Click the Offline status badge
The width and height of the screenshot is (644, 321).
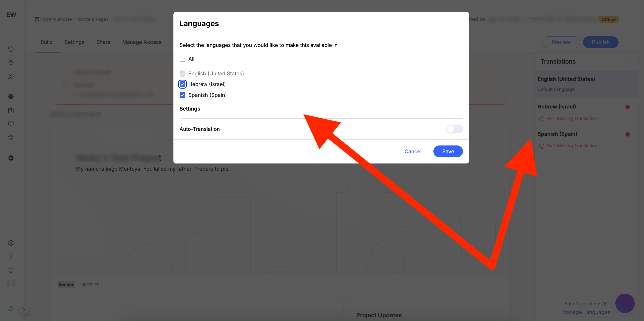tap(608, 19)
